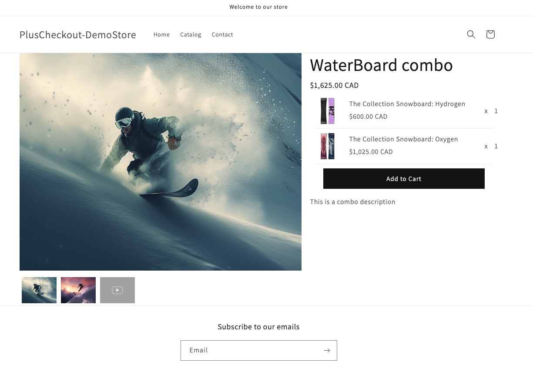
Task: Click the Hydrogen snowboard product image
Action: coord(328,111)
